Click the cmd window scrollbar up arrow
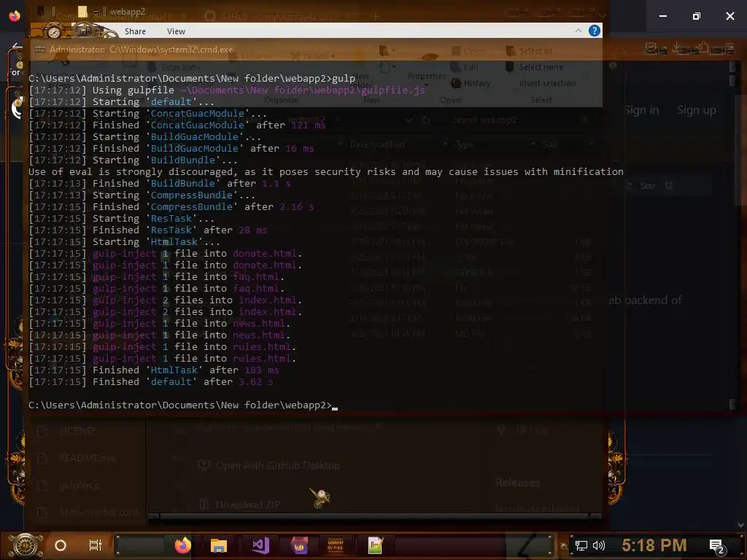The height and width of the screenshot is (560, 747). 732,66
